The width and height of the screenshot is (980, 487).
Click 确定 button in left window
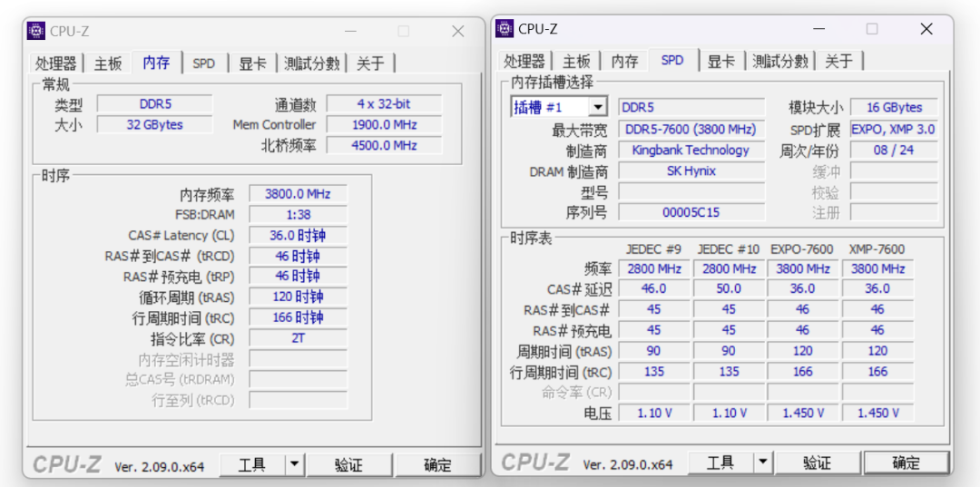point(437,465)
